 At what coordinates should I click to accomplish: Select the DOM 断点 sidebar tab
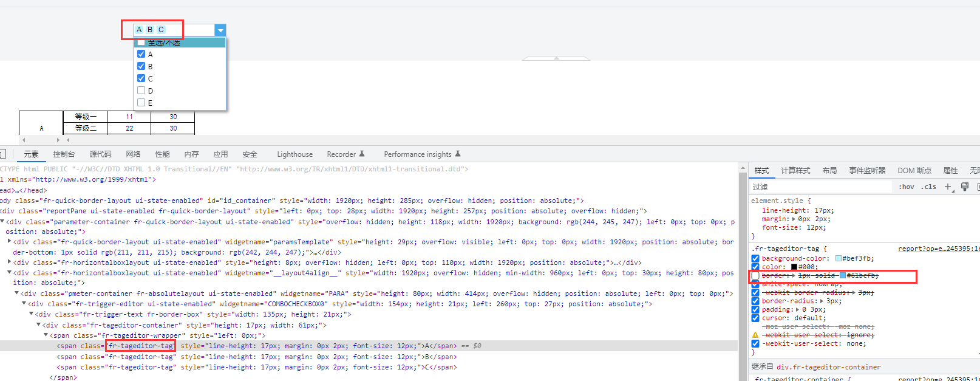pos(914,171)
